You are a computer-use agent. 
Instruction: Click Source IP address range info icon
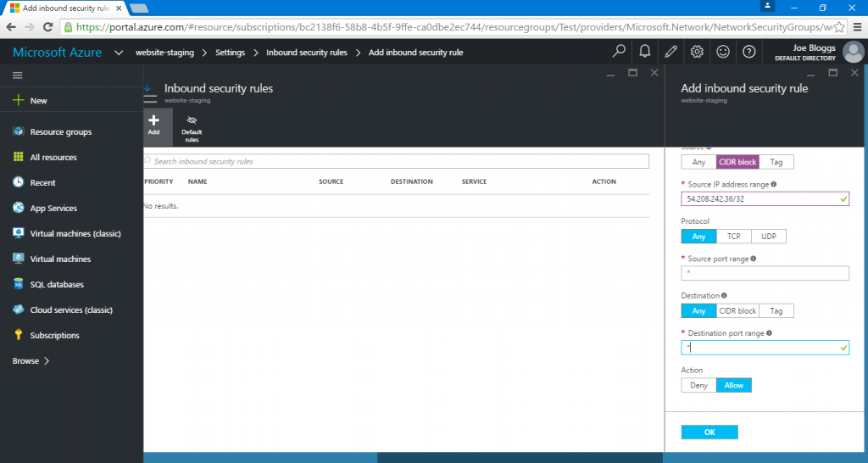point(773,184)
